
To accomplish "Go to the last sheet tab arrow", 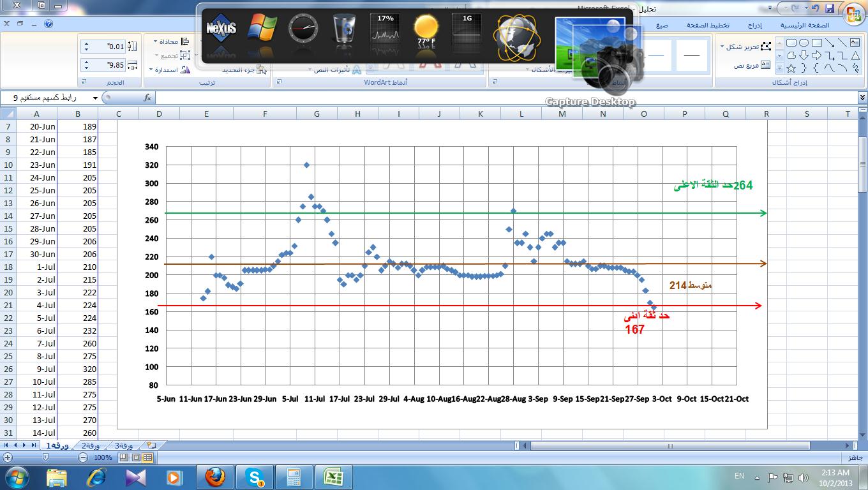I will [34, 445].
